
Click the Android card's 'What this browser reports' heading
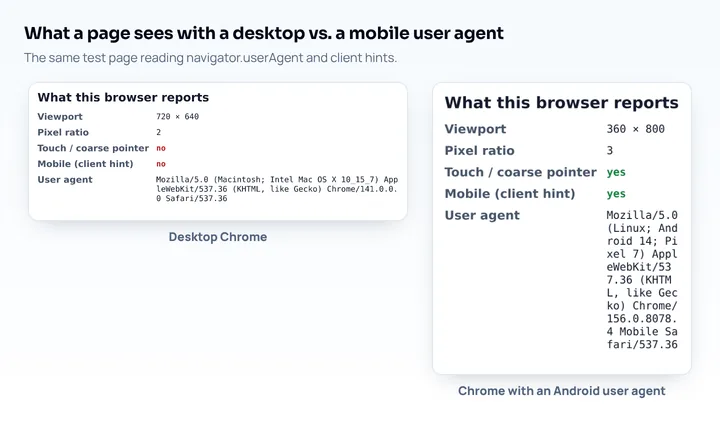pos(562,102)
